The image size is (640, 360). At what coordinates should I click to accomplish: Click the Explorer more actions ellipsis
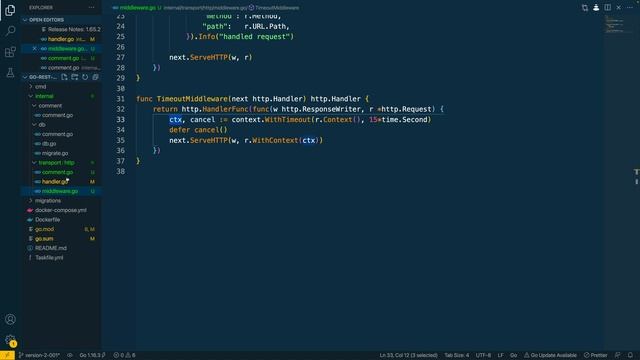click(91, 7)
